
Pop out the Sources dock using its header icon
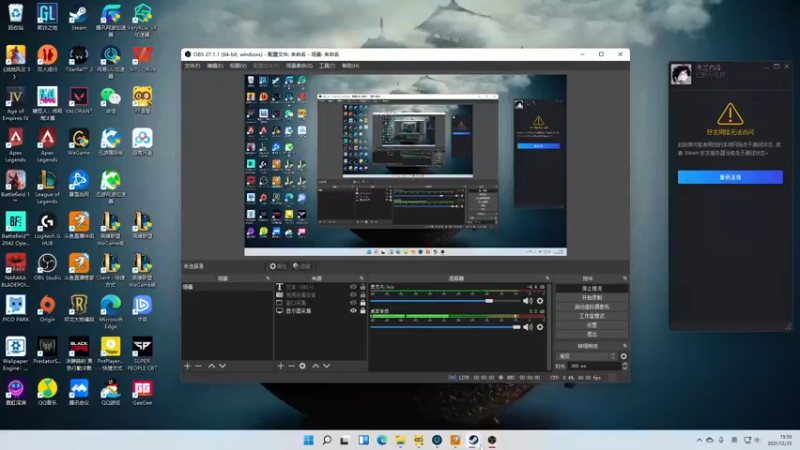[362, 278]
